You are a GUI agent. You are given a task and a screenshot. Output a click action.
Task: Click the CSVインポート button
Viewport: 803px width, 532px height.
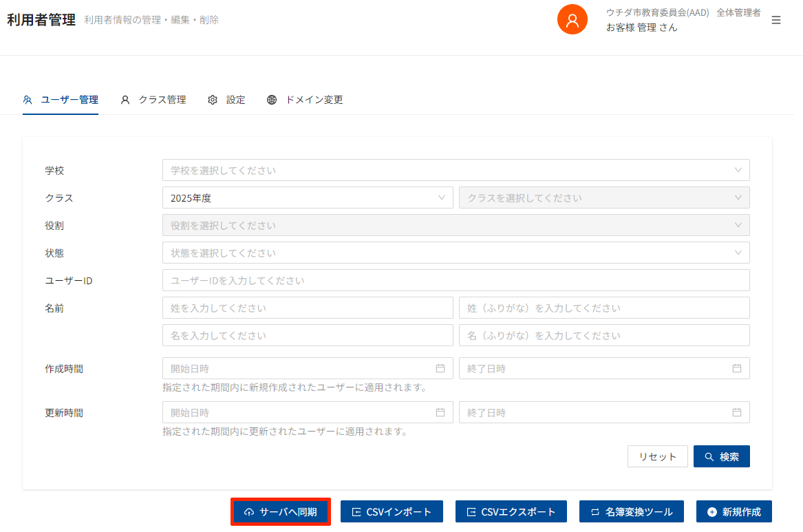click(392, 512)
